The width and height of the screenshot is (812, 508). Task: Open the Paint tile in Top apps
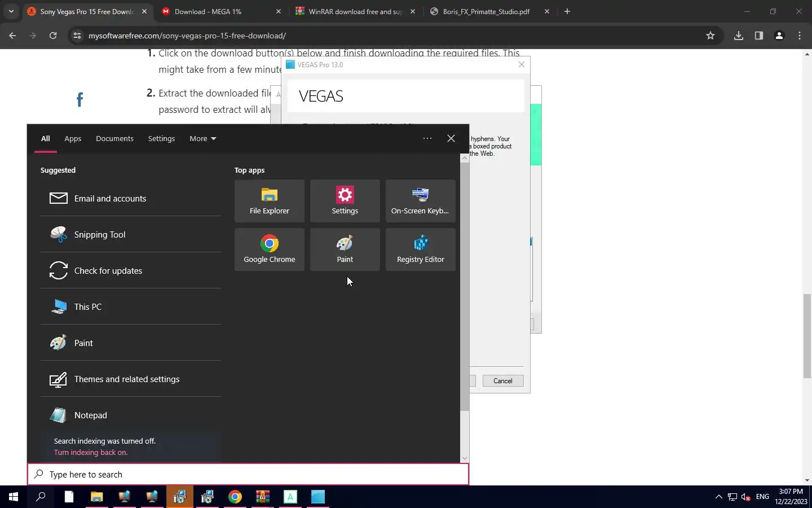pyautogui.click(x=345, y=249)
